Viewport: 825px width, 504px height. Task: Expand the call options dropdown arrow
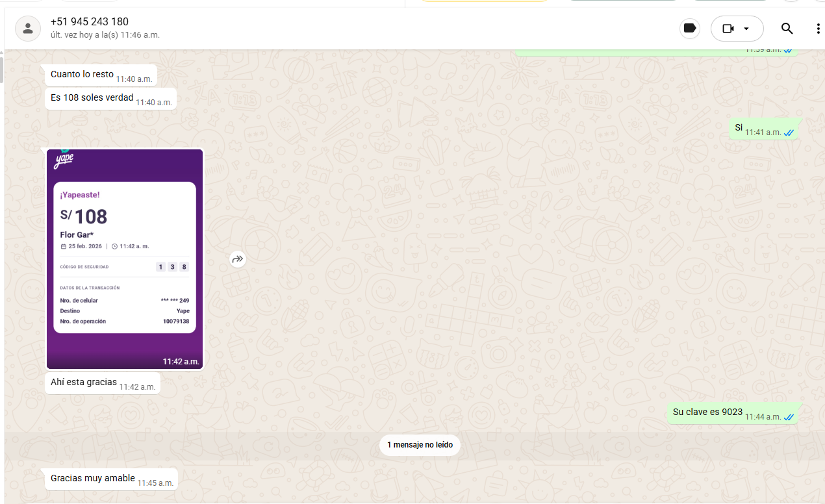pos(746,29)
